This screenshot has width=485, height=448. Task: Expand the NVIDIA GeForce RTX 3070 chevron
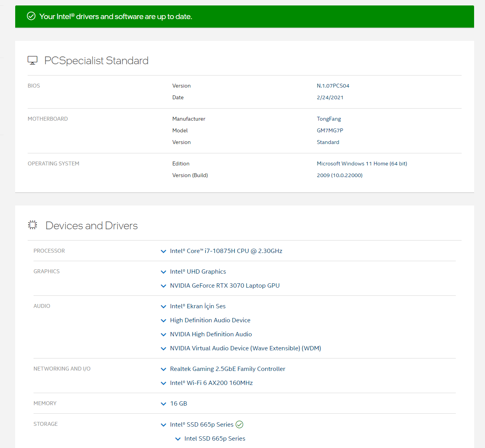pos(164,286)
